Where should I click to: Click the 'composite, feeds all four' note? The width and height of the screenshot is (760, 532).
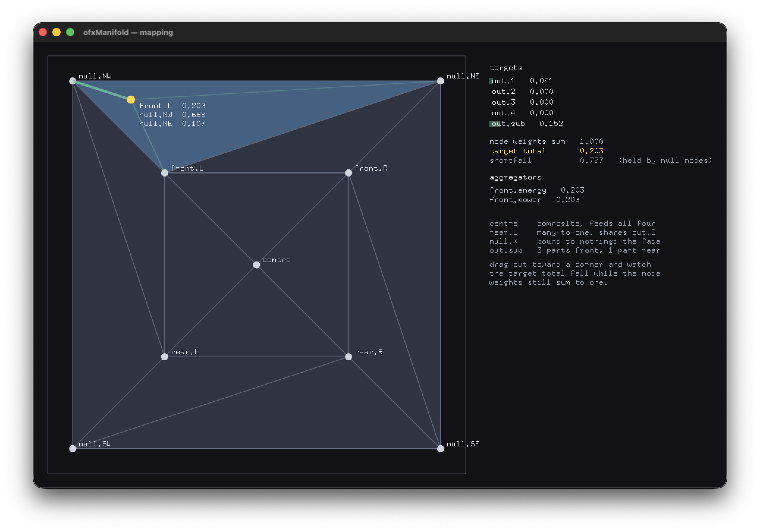coord(596,224)
